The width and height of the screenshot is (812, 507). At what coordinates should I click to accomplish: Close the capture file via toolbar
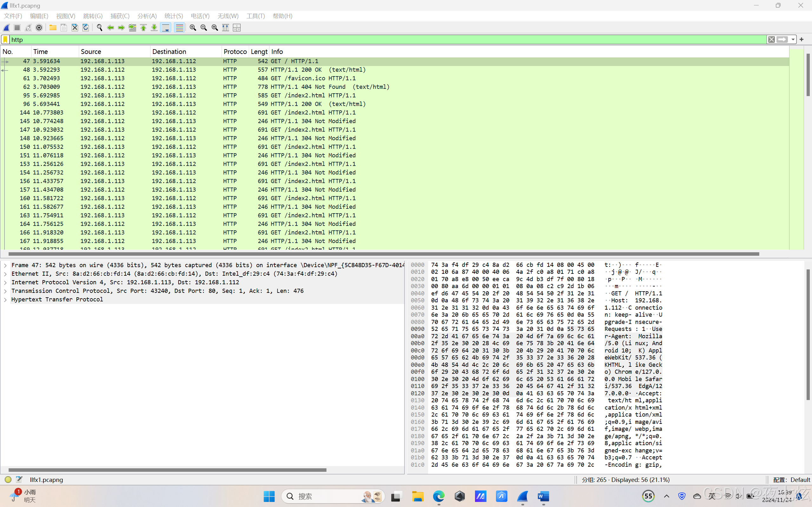click(x=75, y=28)
